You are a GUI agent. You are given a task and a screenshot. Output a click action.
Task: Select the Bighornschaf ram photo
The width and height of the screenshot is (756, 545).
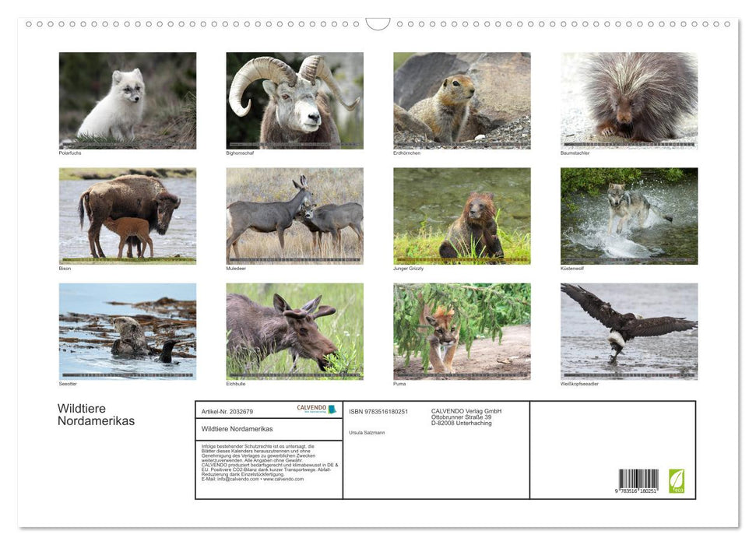tap(294, 100)
